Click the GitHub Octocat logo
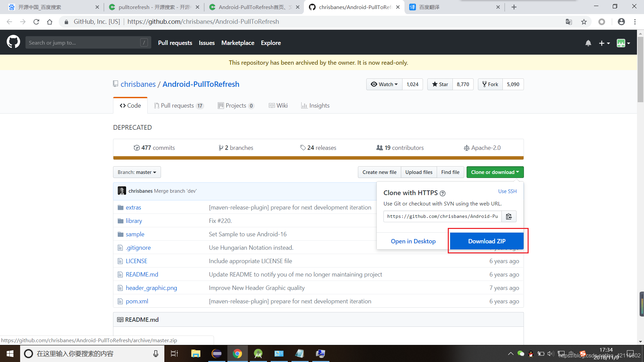The height and width of the screenshot is (362, 644). tap(13, 42)
